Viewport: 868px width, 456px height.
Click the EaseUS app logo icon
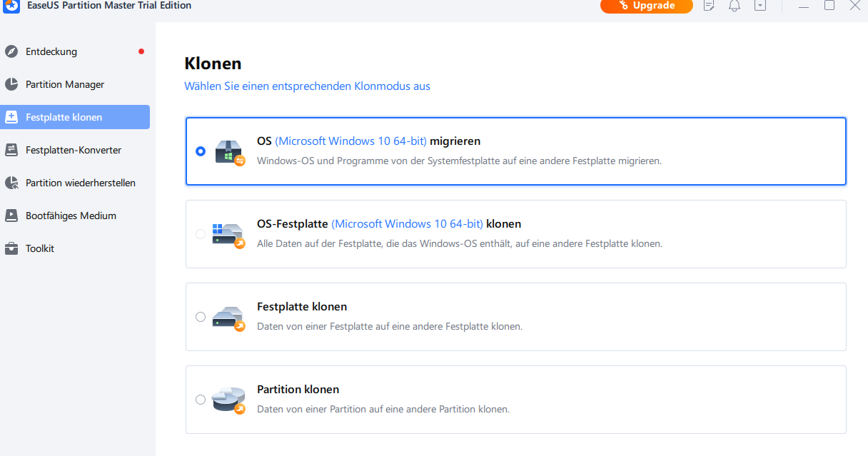10,6
